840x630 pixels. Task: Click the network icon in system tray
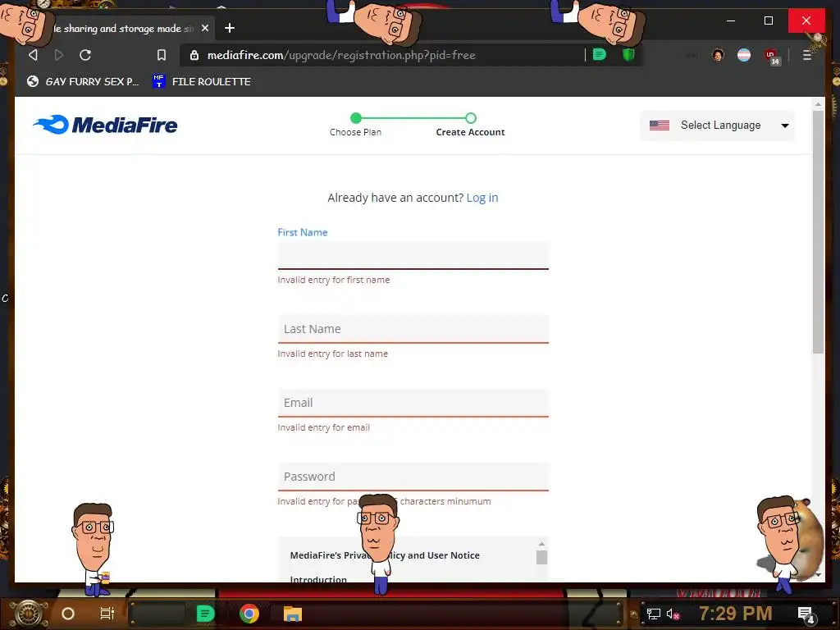[653, 614]
